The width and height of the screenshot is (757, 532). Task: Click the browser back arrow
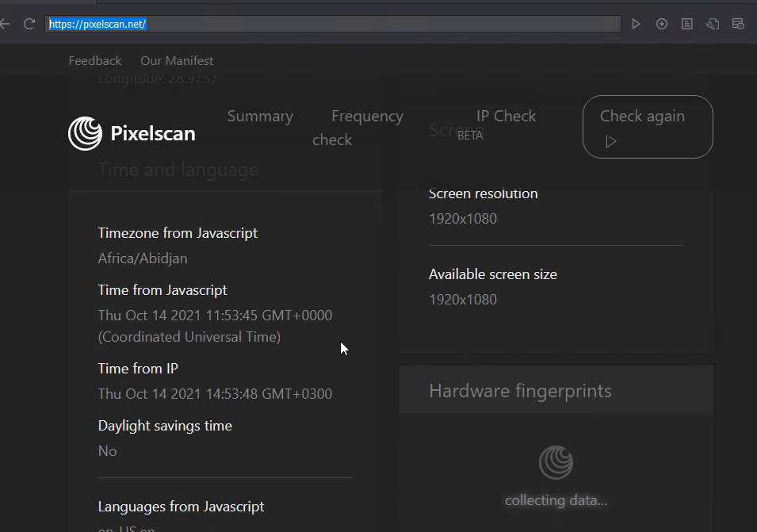[5, 24]
